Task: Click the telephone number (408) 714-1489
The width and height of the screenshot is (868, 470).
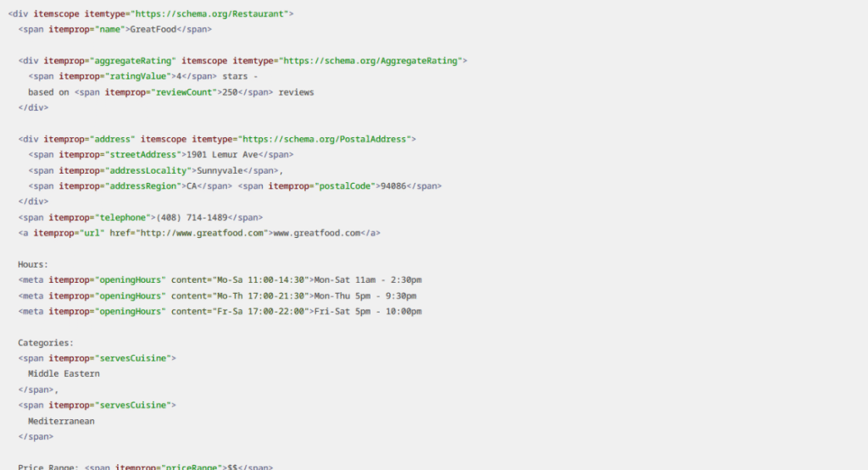Action: 192,218
